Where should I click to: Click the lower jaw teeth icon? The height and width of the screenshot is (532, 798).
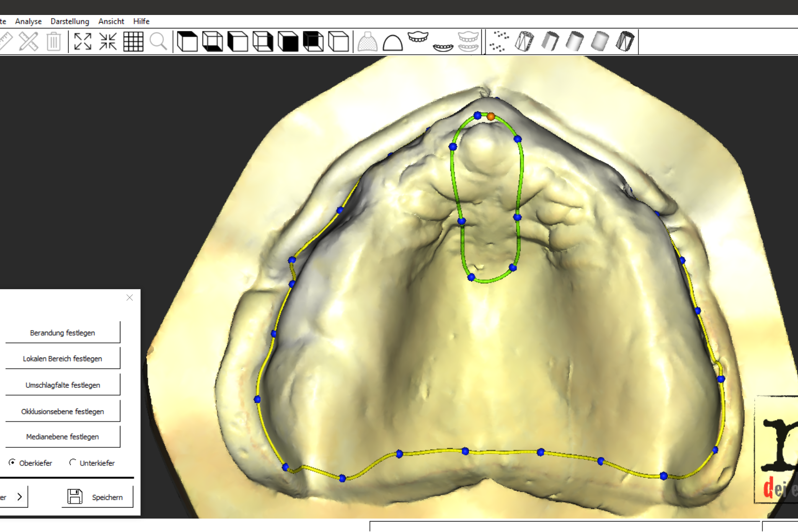click(x=443, y=46)
